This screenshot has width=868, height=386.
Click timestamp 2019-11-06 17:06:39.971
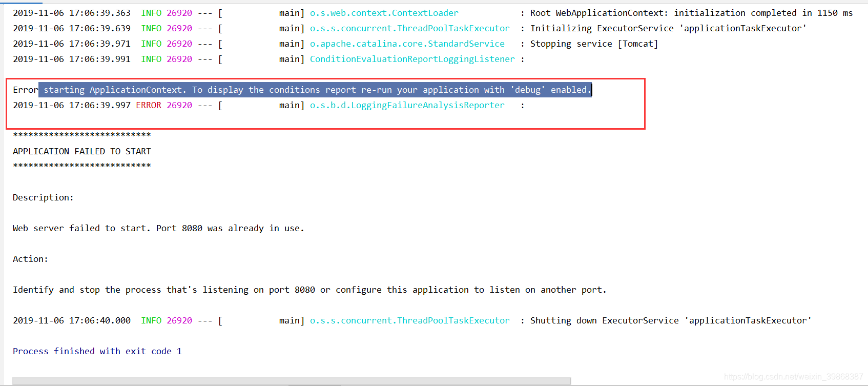click(x=72, y=44)
